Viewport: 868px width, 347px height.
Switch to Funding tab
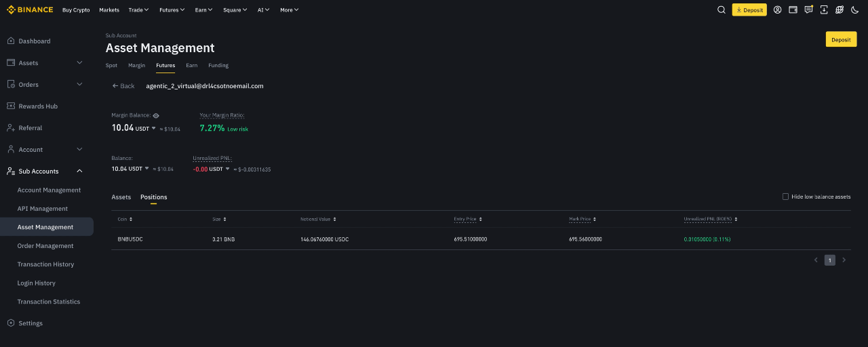click(x=218, y=65)
